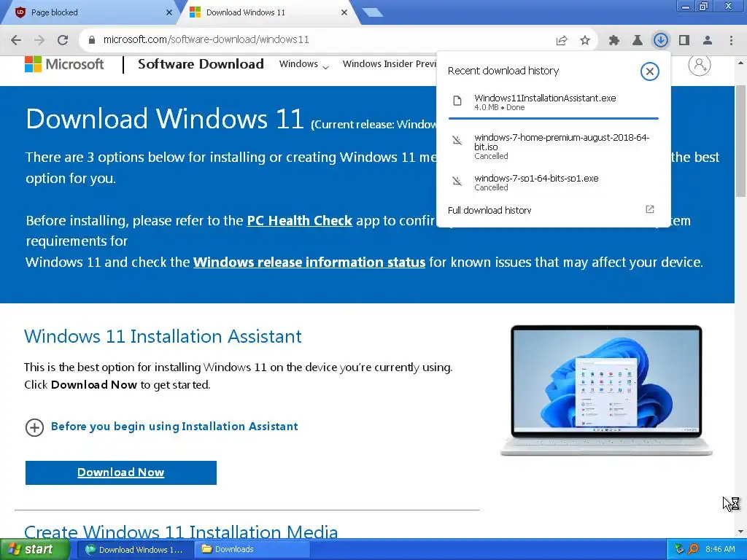
Task: Open full download history external-link icon
Action: coord(650,209)
